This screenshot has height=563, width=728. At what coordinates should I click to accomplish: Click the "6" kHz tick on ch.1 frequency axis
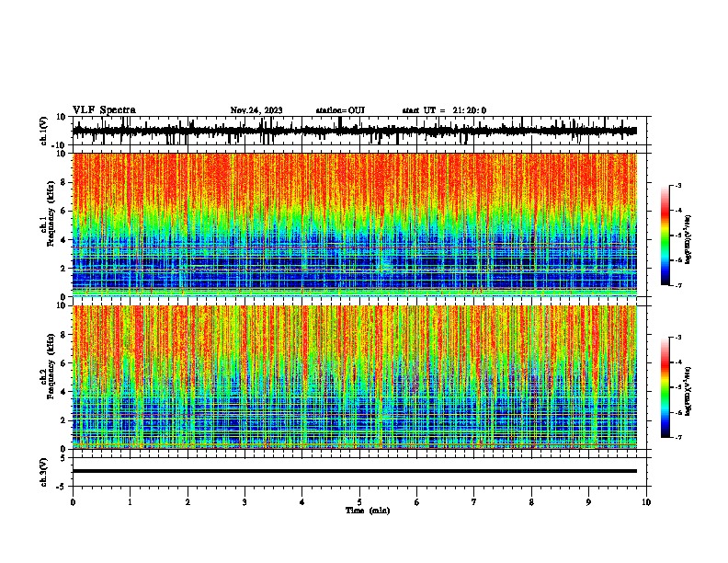[x=63, y=211]
